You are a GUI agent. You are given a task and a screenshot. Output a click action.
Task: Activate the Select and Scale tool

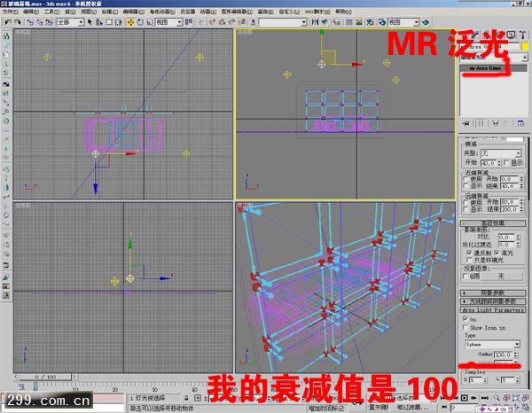pyautogui.click(x=150, y=22)
